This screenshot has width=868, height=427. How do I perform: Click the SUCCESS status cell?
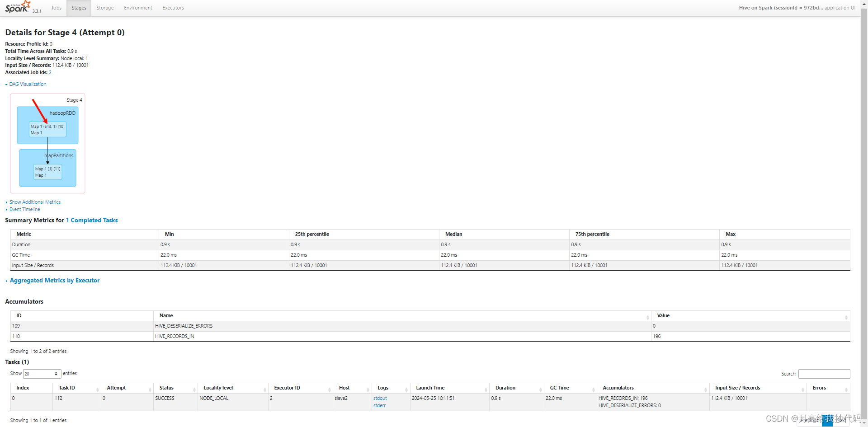(x=175, y=402)
